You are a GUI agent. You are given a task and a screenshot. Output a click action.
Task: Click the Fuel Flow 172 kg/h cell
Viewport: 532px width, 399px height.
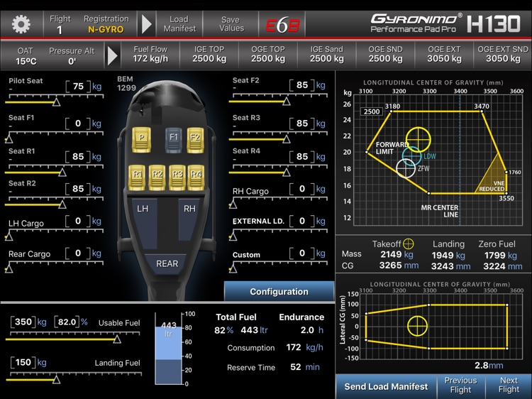[x=150, y=55]
